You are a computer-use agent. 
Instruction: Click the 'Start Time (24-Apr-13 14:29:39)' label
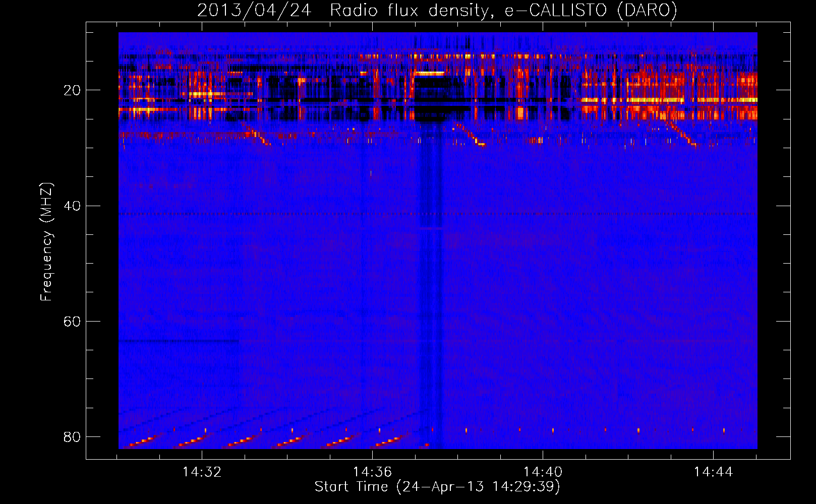(437, 487)
